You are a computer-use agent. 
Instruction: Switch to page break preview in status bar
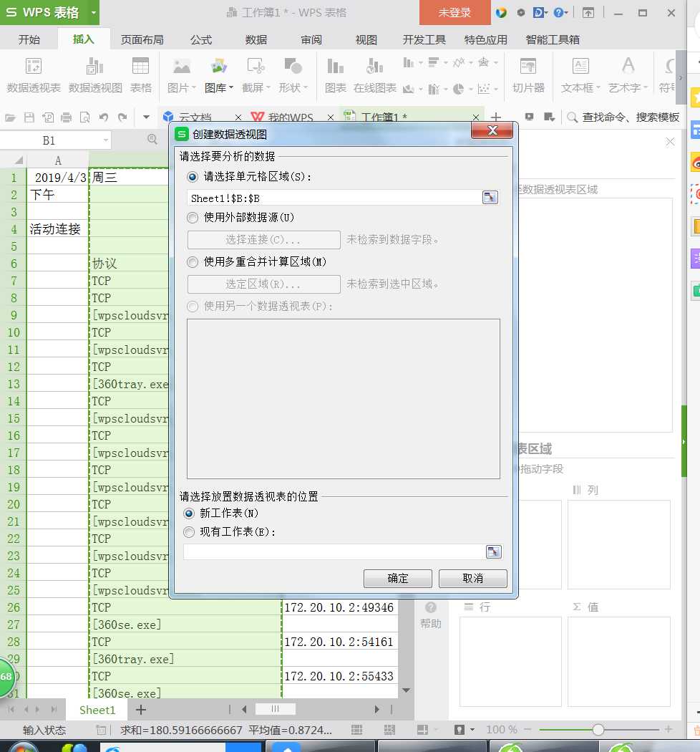click(x=389, y=730)
